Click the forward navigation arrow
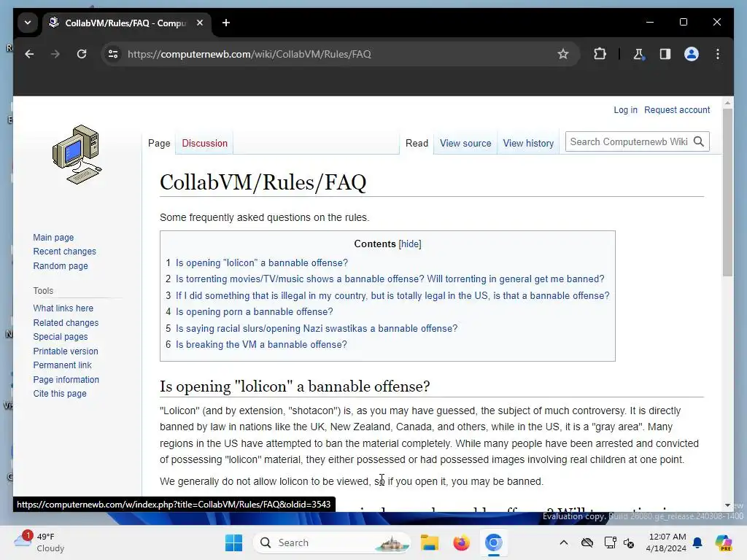The width and height of the screenshot is (747, 560). tap(55, 54)
